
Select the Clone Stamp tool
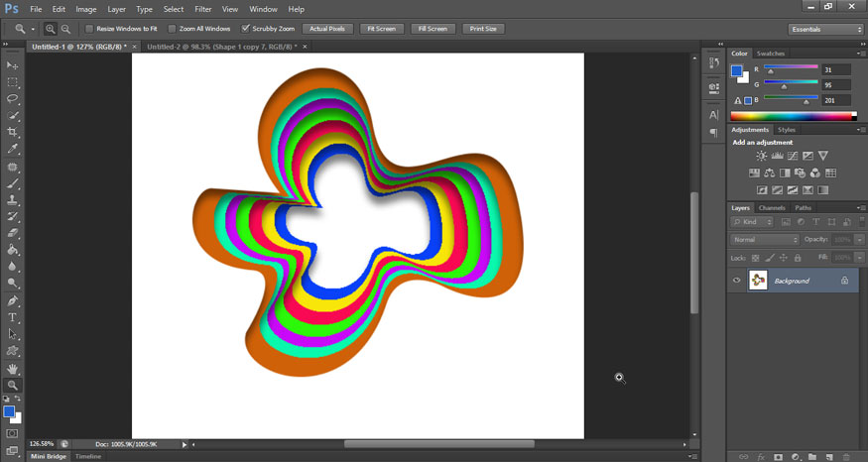12,200
